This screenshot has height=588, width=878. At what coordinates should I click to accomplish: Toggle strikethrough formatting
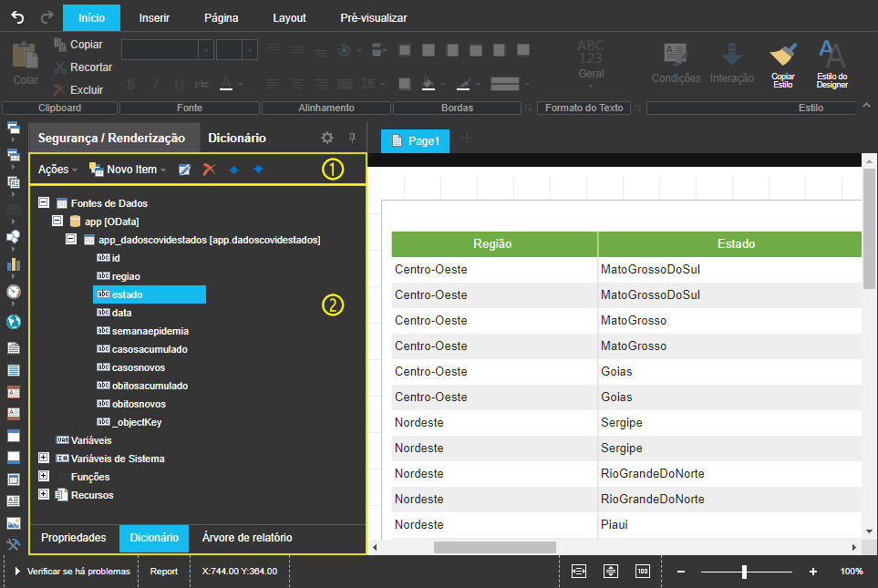pos(201,85)
